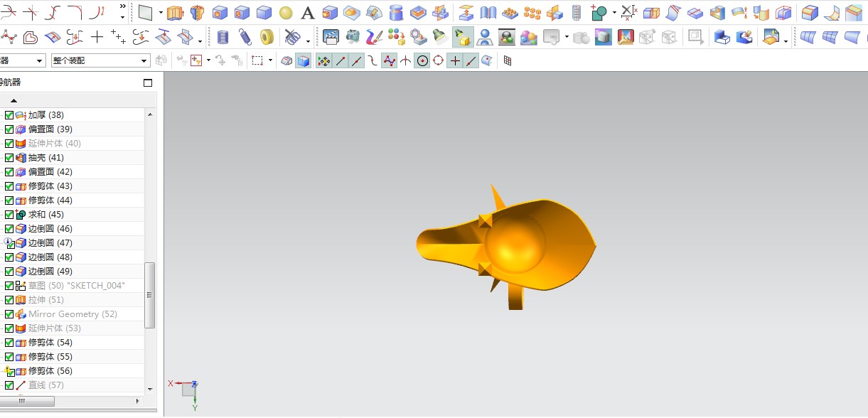Click the Point plus-sign icon
This screenshot has width=868, height=418.
(x=97, y=37)
